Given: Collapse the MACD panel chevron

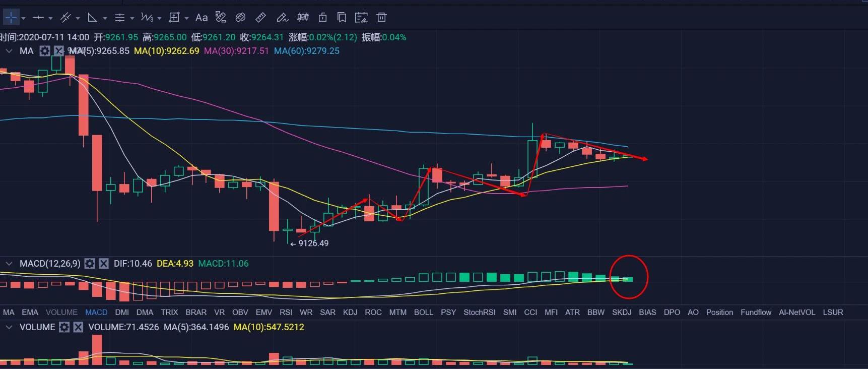Looking at the screenshot, I should coord(9,264).
